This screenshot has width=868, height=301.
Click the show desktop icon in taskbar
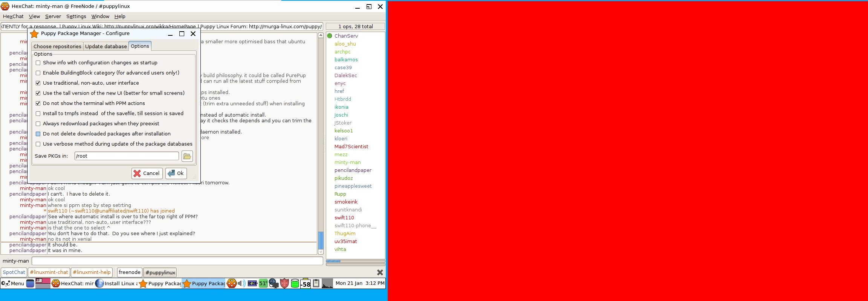(30, 283)
